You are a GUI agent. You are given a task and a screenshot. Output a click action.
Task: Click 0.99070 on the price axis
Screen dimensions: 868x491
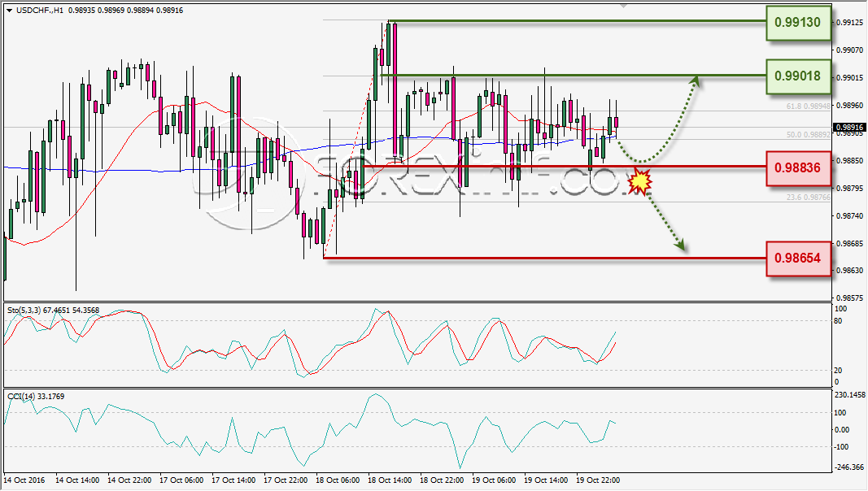[848, 50]
